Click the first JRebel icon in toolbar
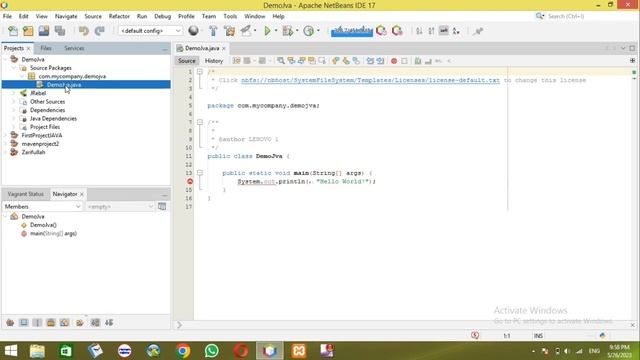Viewport: 640px width, 360px height. (381, 31)
